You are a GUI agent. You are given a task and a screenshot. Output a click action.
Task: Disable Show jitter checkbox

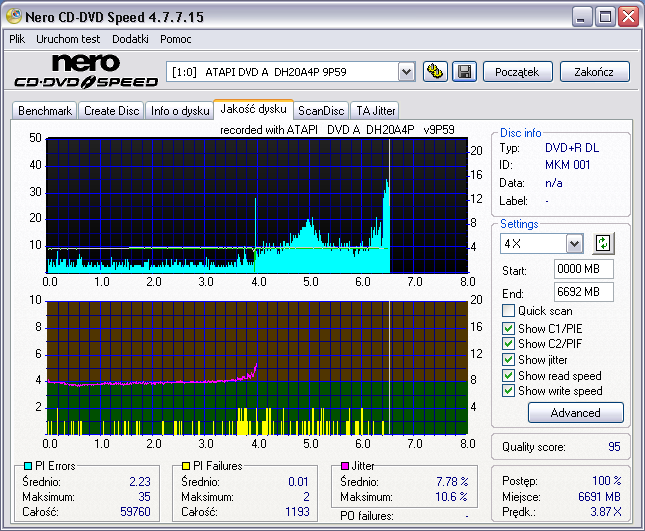click(508, 359)
